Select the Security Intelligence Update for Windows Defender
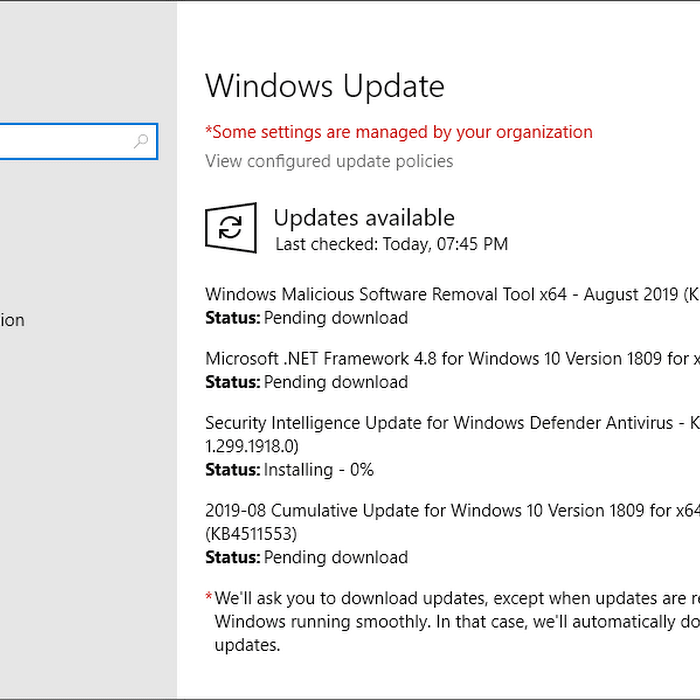Viewport: 700px width, 700px height. tap(452, 423)
